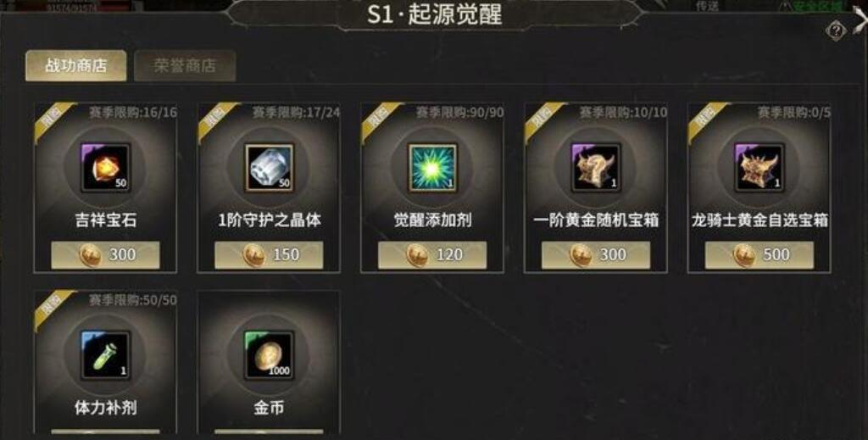
Task: Click the 体力补剂 item name
Action: point(105,408)
